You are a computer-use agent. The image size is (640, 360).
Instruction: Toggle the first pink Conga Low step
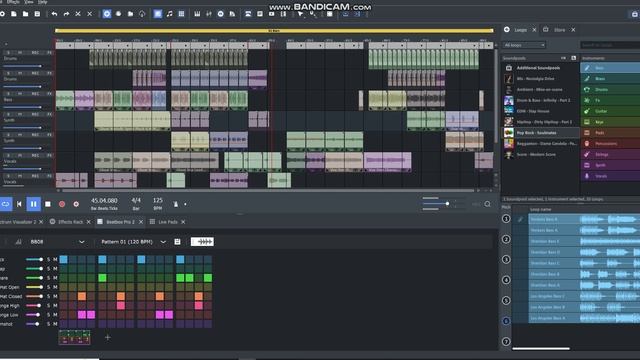click(x=82, y=315)
